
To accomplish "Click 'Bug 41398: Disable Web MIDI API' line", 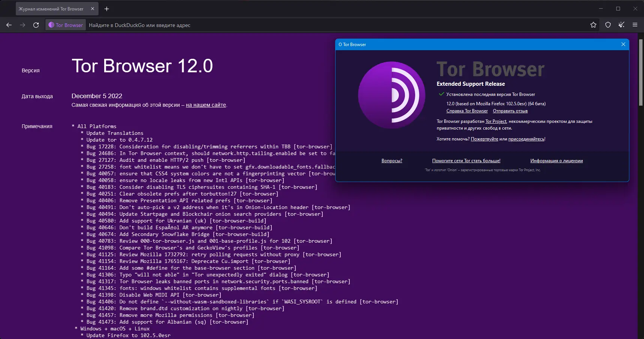I will click(151, 295).
